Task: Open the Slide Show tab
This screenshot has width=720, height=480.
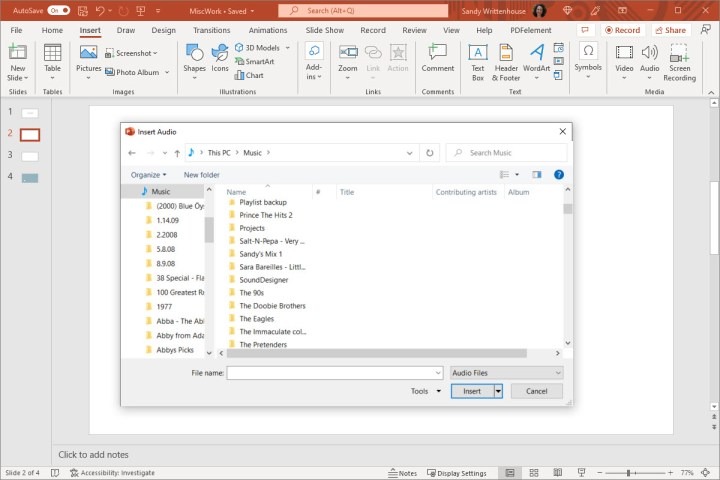Action: pos(325,30)
